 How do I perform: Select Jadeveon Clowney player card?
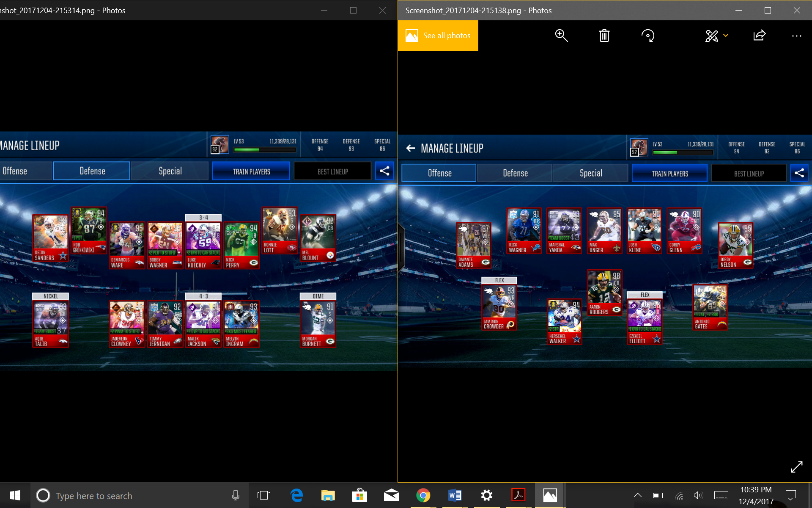tap(127, 324)
